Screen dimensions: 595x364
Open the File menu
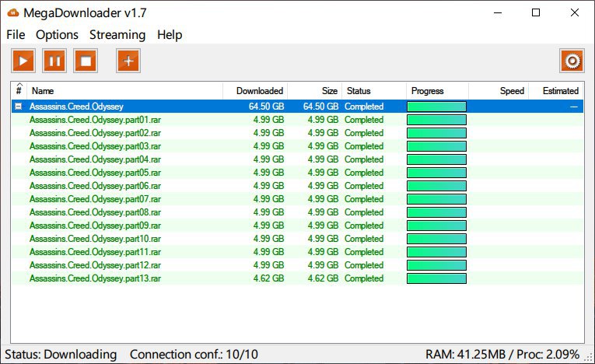(x=16, y=34)
